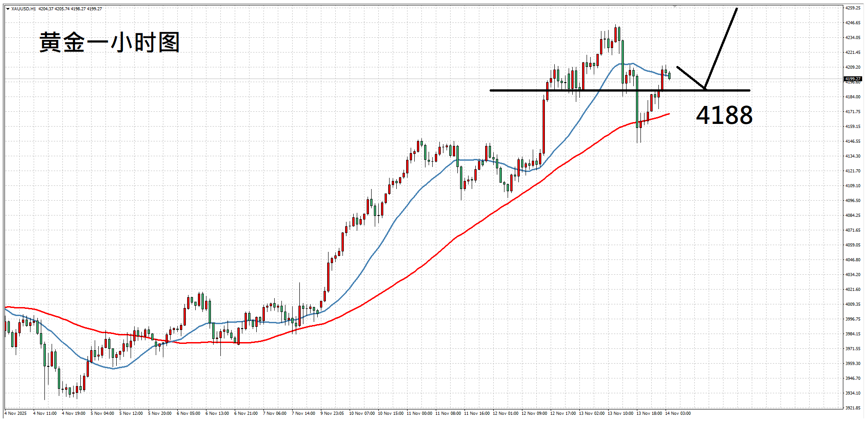Select the Chinese chart title text label
The height and width of the screenshot is (422, 868).
110,43
